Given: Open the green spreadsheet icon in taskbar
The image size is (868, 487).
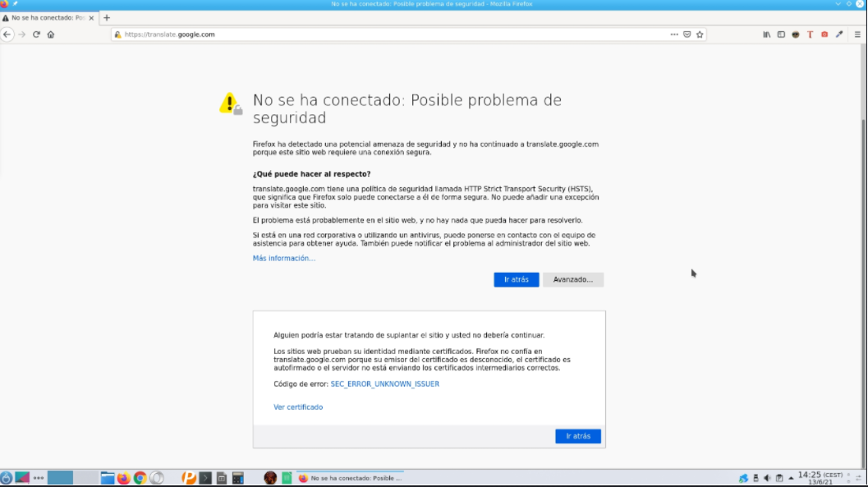Looking at the screenshot, I should click(x=287, y=478).
